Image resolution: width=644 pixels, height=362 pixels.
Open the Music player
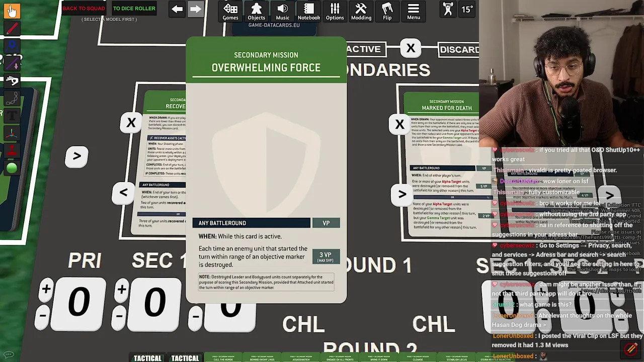282,12
